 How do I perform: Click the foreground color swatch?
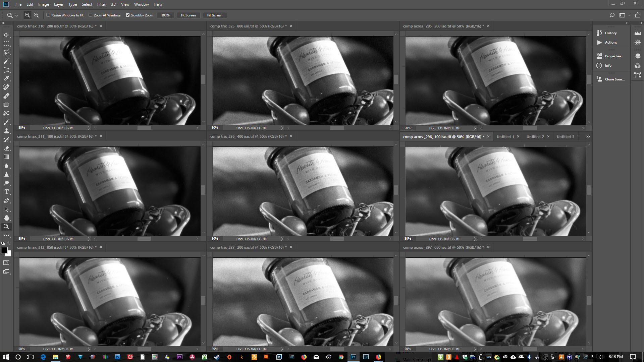coord(5,250)
